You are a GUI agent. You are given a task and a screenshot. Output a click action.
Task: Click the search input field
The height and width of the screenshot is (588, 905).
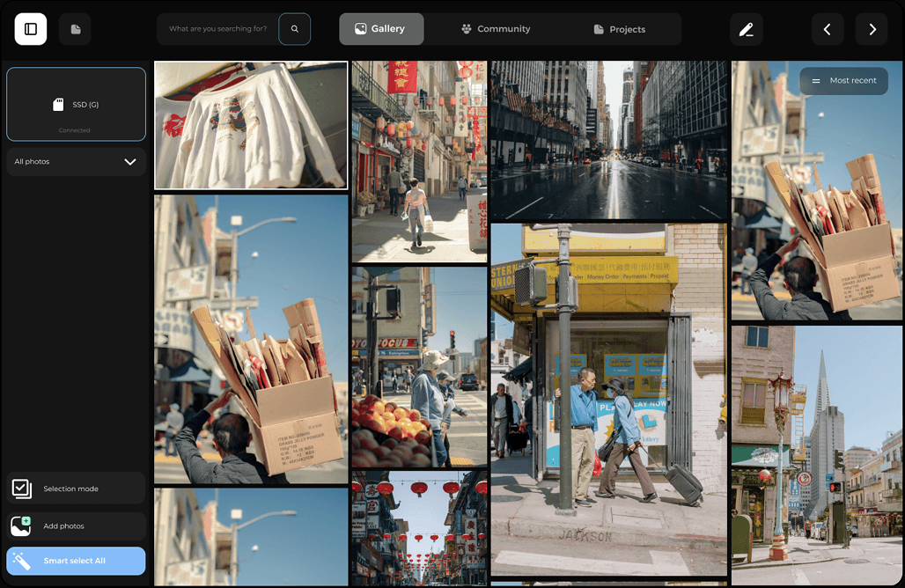(x=217, y=29)
